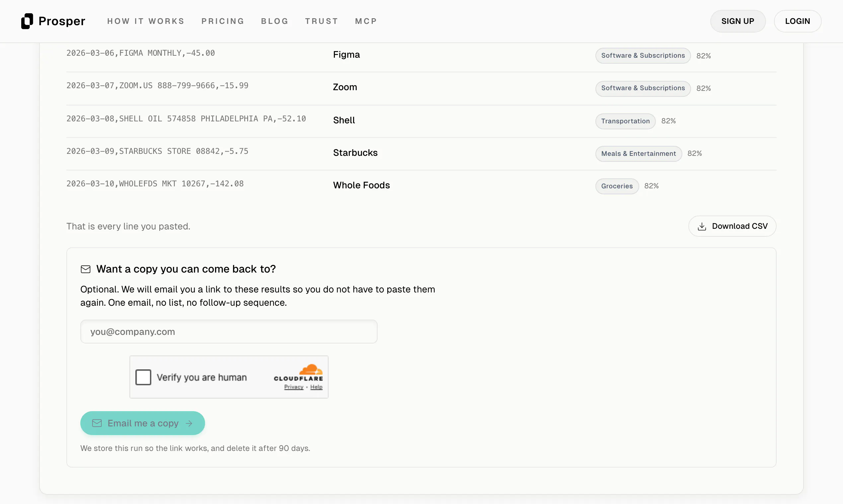Viewport: 843px width, 504px height.
Task: Select the Zoom merchant name
Action: tap(345, 87)
